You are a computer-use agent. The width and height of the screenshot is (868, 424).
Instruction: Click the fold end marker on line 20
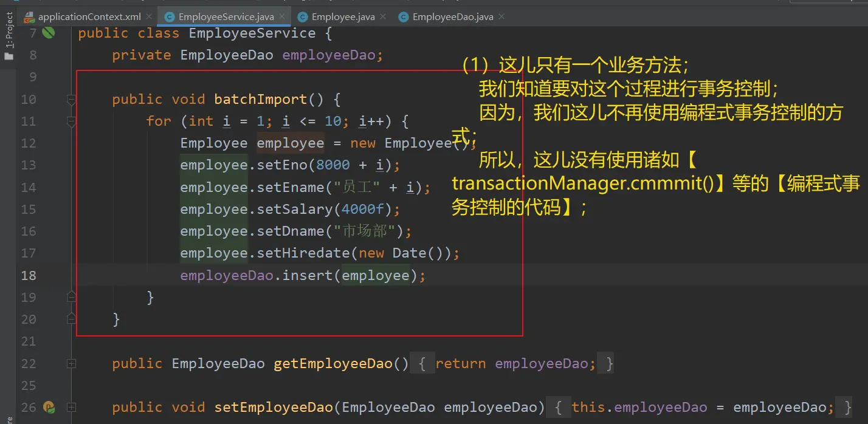pyautogui.click(x=71, y=319)
